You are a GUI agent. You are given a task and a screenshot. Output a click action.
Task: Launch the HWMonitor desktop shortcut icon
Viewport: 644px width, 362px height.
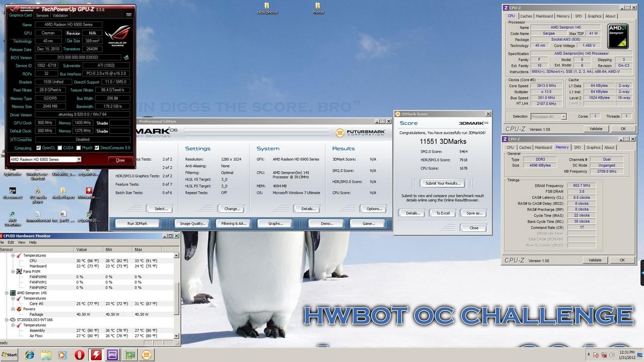89,193
